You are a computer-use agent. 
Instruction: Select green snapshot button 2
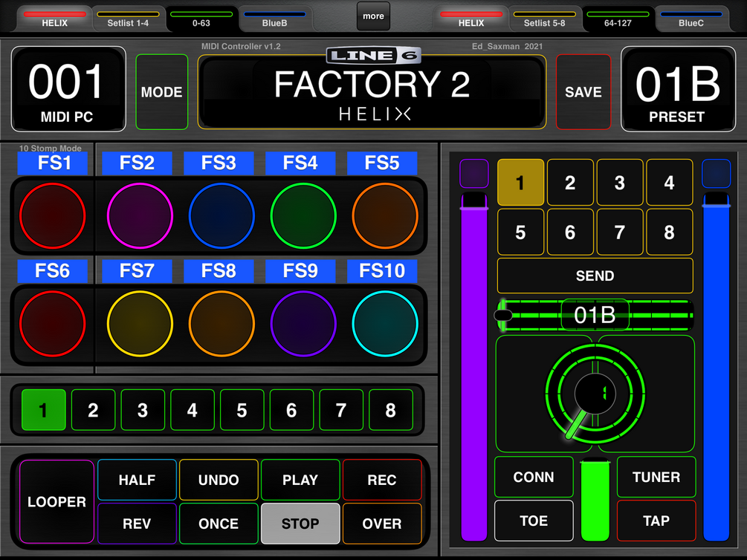point(94,410)
